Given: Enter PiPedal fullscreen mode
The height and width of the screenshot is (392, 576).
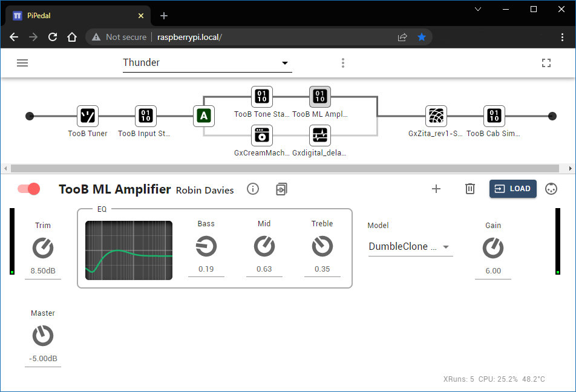Looking at the screenshot, I should point(546,63).
